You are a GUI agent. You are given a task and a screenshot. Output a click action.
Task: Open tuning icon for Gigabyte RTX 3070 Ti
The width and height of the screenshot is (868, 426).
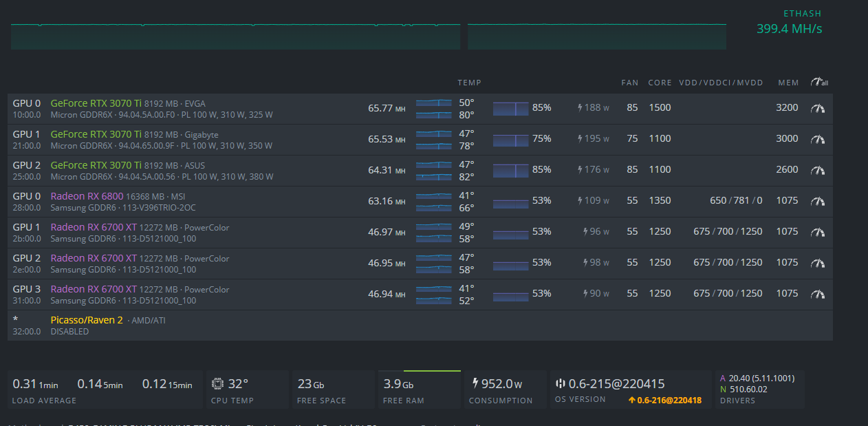818,139
